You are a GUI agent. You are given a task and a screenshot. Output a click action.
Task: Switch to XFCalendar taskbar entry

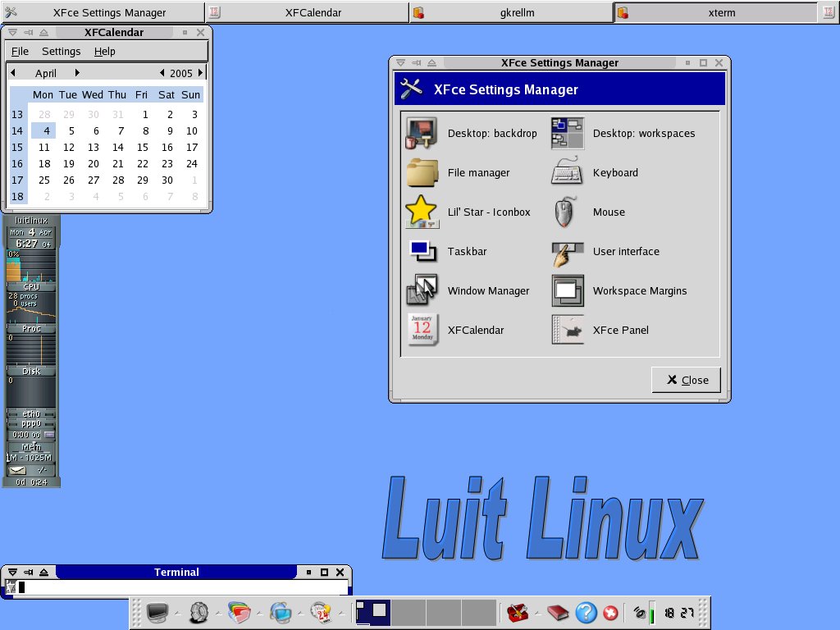(308, 12)
